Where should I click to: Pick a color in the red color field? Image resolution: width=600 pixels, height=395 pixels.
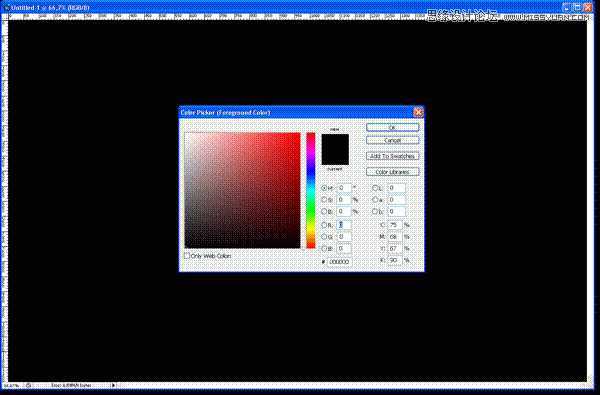coord(242,190)
